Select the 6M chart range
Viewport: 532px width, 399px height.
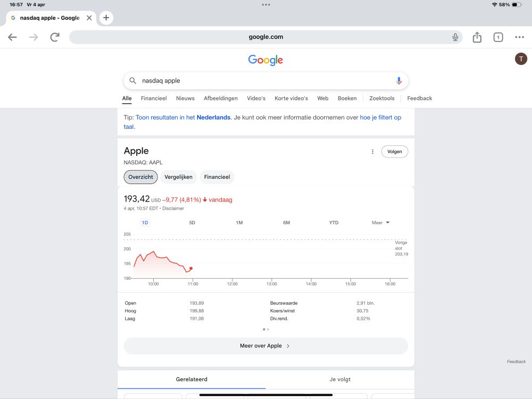point(286,222)
